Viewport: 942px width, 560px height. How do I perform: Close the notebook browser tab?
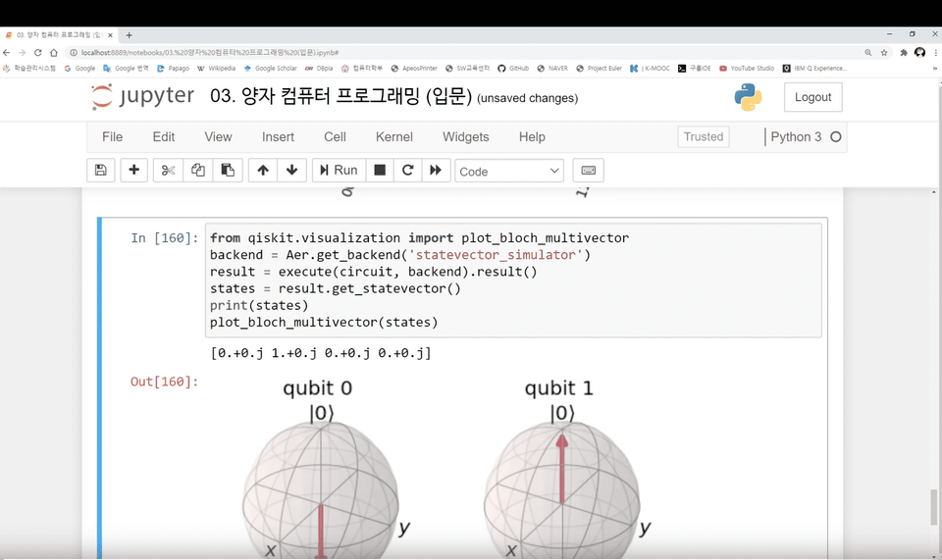[x=110, y=35]
